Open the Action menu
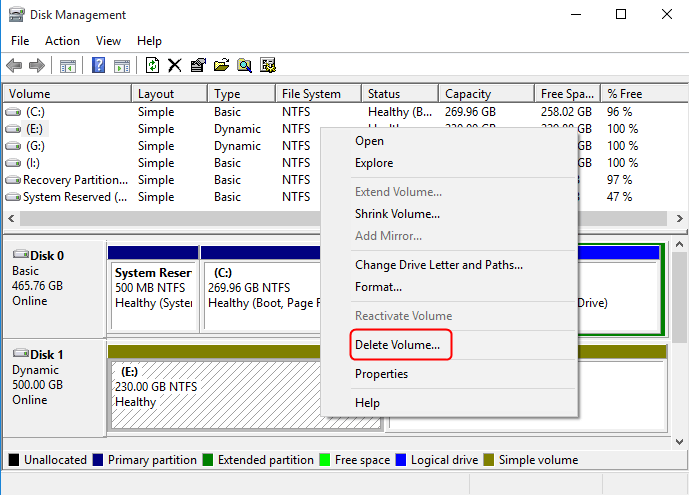 click(62, 41)
